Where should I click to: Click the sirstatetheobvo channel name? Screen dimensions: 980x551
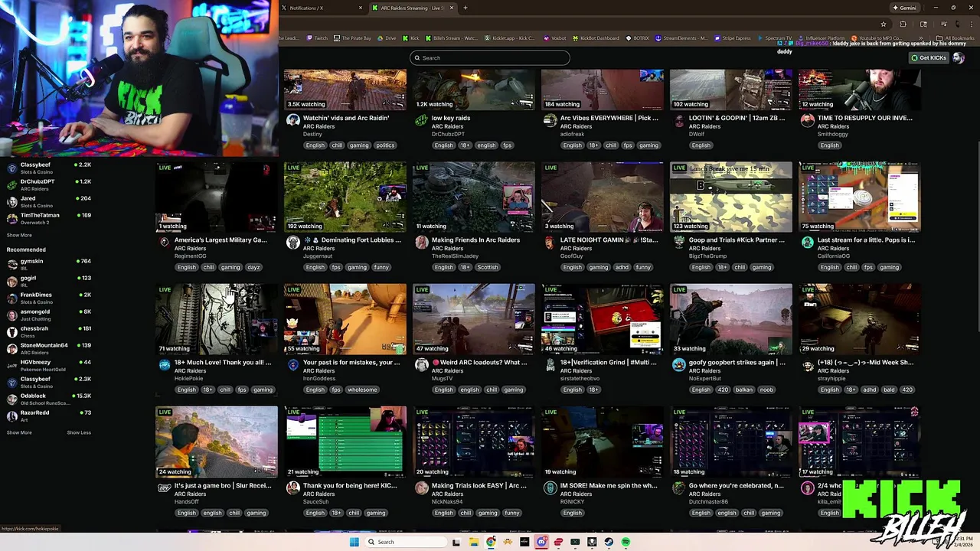(x=580, y=379)
